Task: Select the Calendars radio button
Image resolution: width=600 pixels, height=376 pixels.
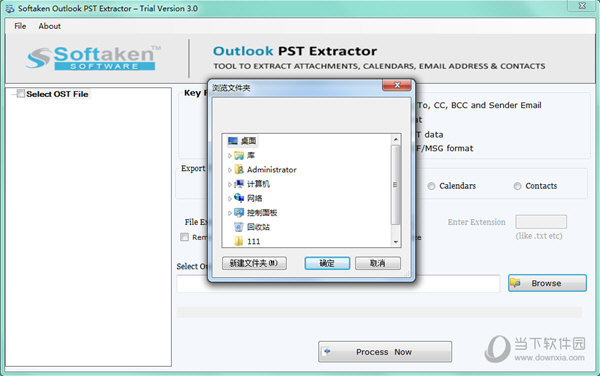Action: tap(431, 186)
